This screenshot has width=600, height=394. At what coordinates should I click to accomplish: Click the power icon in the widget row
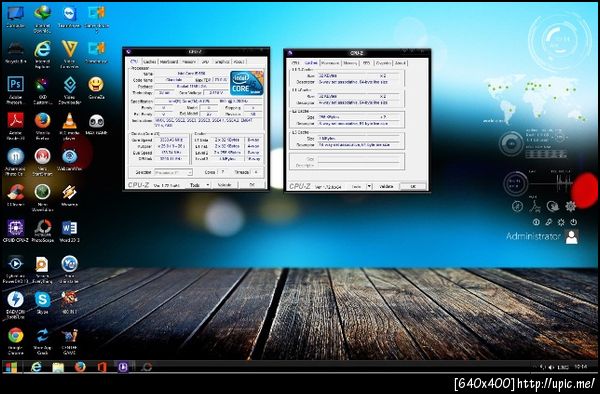coord(573,222)
